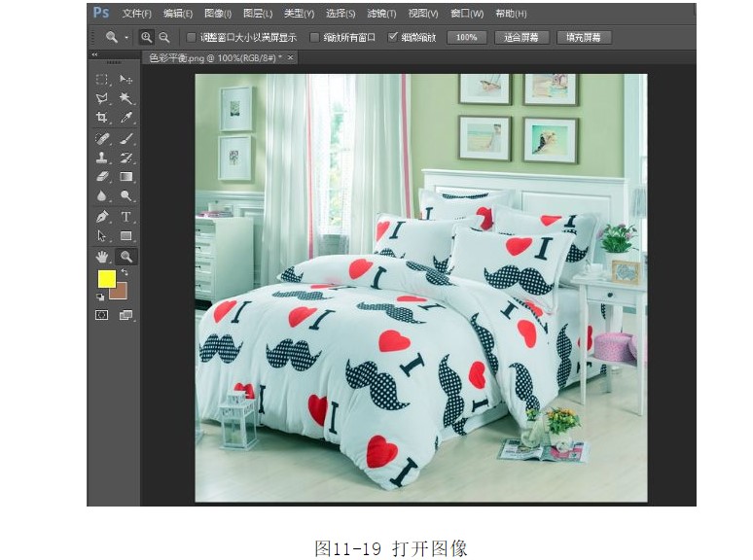Open the 图像(I) menu

[218, 14]
